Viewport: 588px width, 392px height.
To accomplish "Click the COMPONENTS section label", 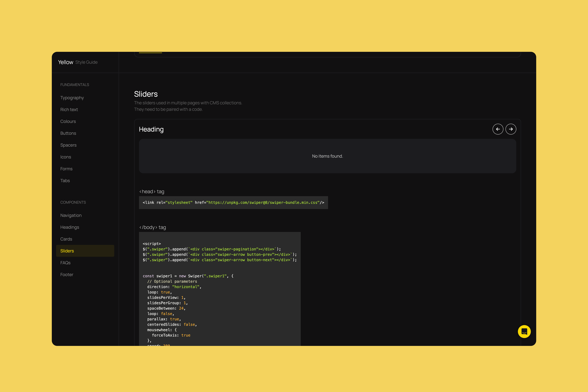I will click(73, 202).
